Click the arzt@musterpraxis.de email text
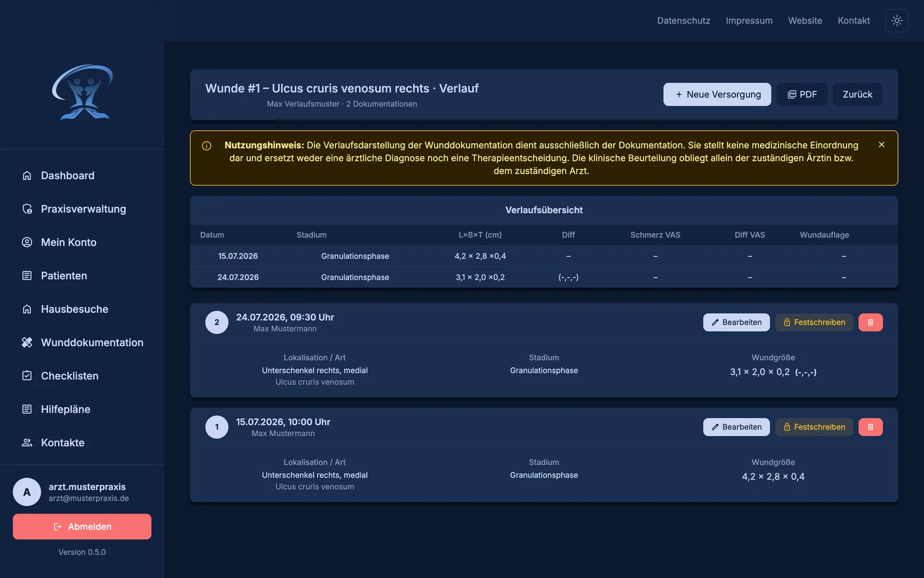Screen dimensions: 924x578 coord(88,498)
